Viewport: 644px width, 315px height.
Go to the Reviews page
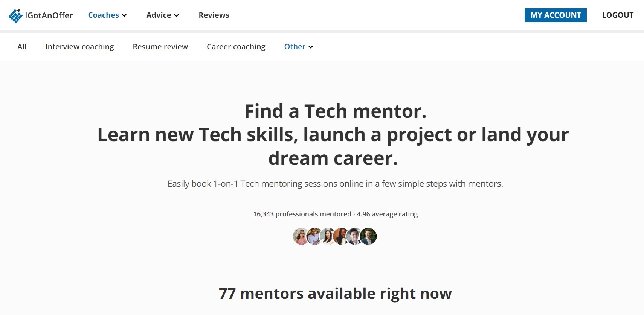tap(214, 15)
